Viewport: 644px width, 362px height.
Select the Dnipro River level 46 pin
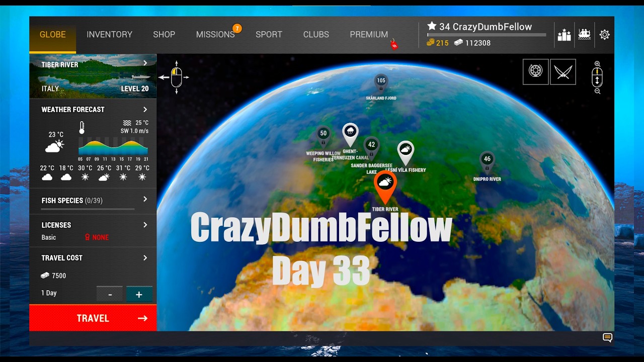click(487, 161)
